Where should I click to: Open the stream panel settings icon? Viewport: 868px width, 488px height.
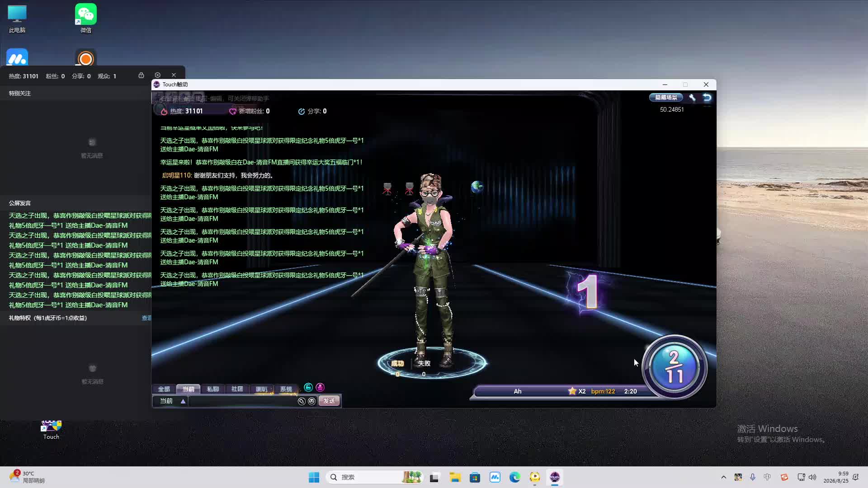pyautogui.click(x=157, y=75)
